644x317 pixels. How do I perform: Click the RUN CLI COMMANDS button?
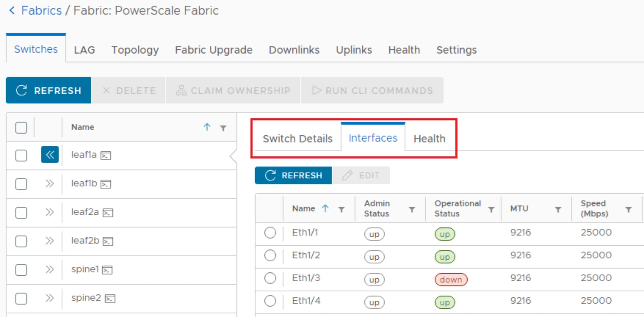[x=372, y=90]
